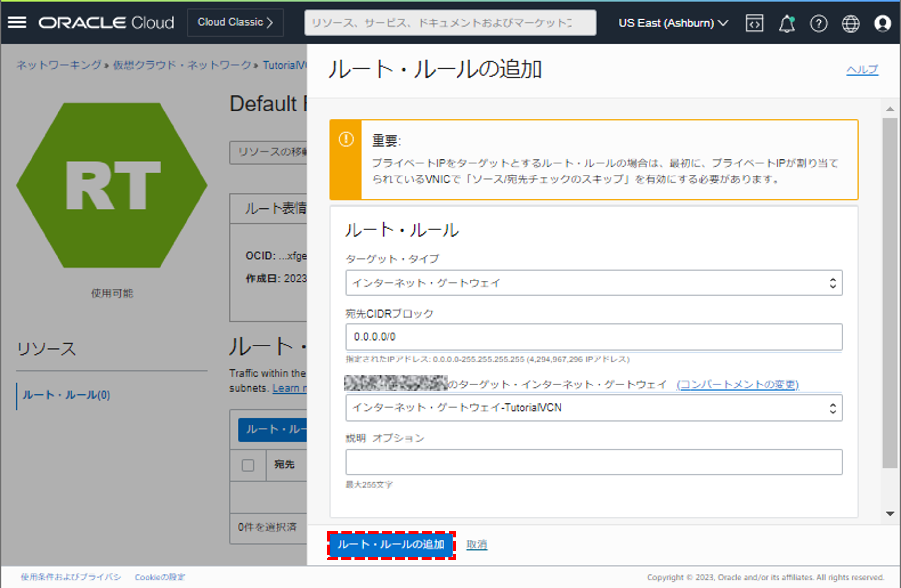Select ルート・ルール(0) in the resources sidebar

coord(66,395)
